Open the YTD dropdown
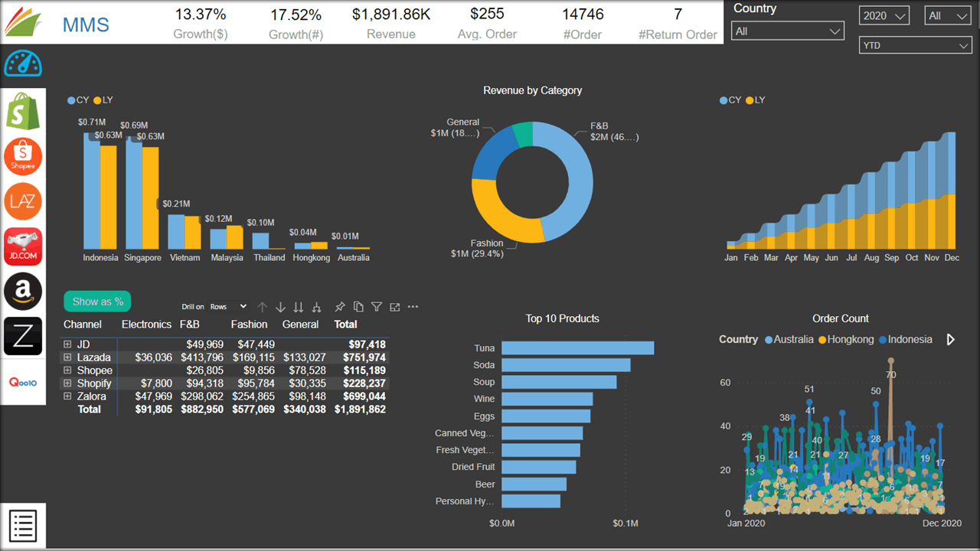This screenshot has width=980, height=551. [x=915, y=45]
